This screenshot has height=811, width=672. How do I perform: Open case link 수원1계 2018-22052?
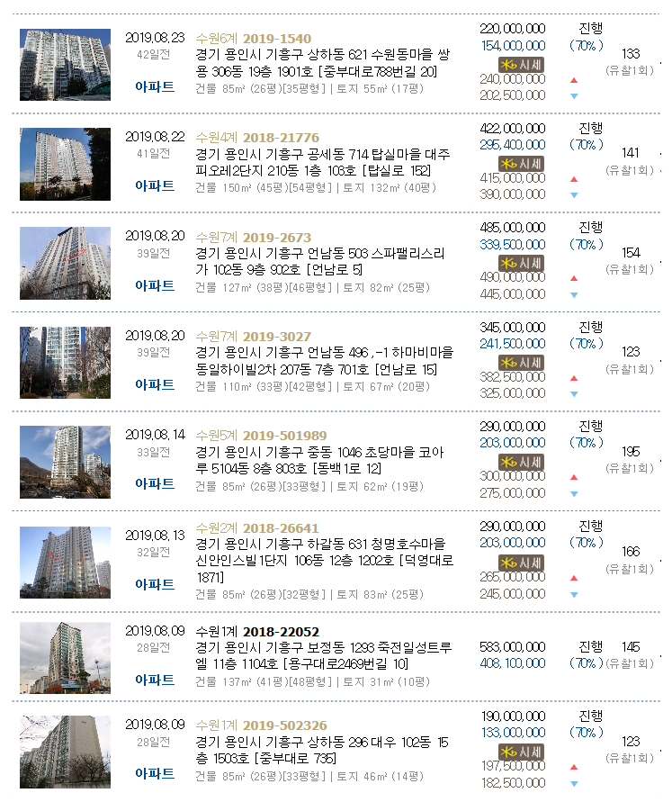pos(257,632)
